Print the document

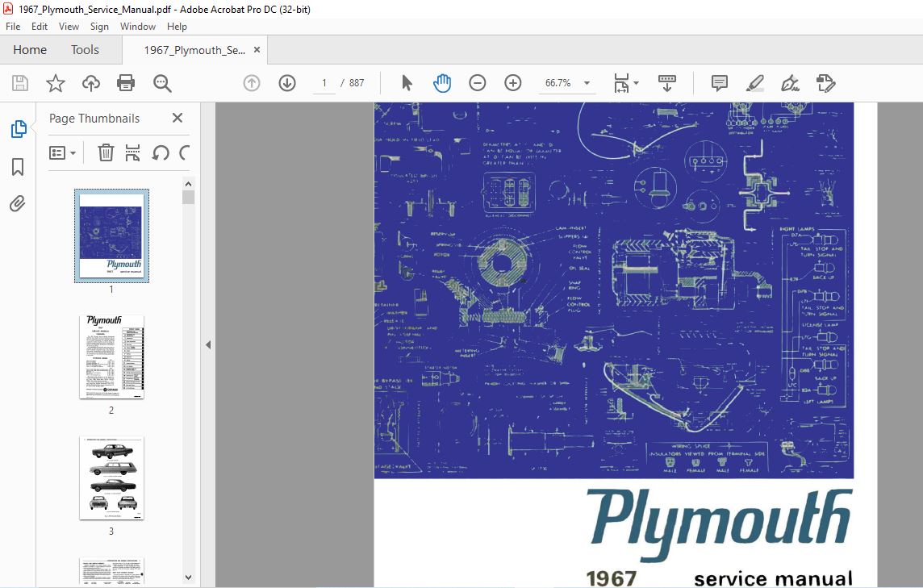[x=126, y=83]
